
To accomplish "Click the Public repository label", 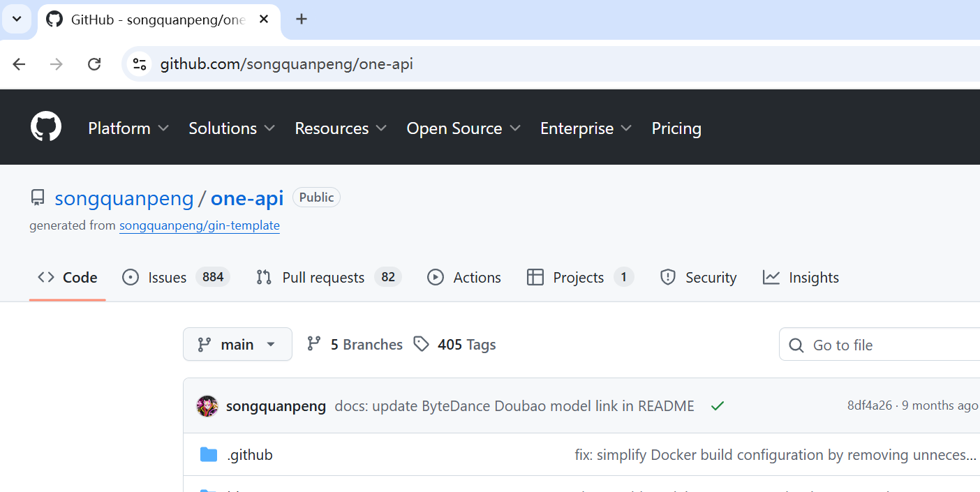I will click(x=316, y=197).
